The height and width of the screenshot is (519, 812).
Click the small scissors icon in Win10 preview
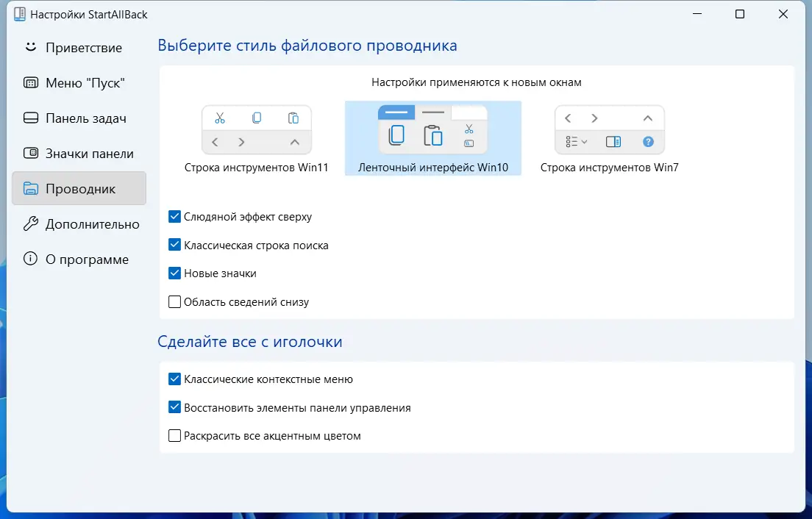pos(469,129)
